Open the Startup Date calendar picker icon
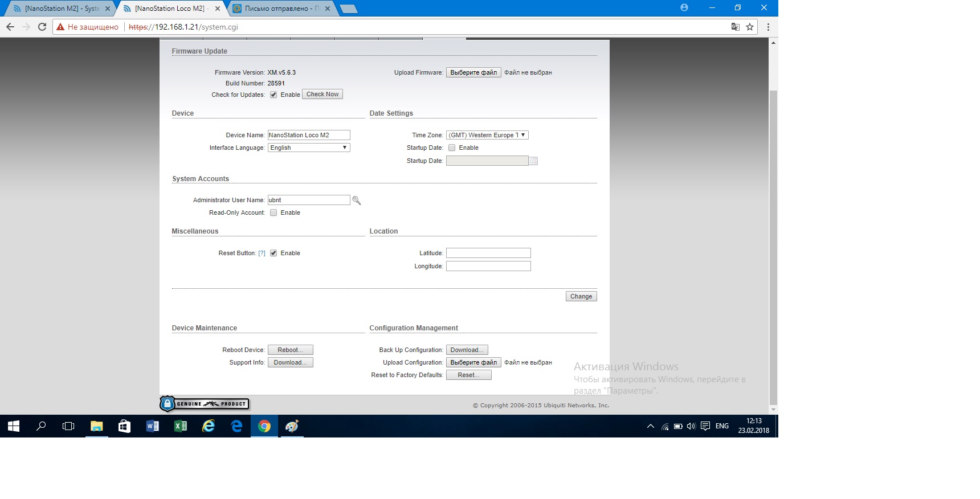 [533, 161]
